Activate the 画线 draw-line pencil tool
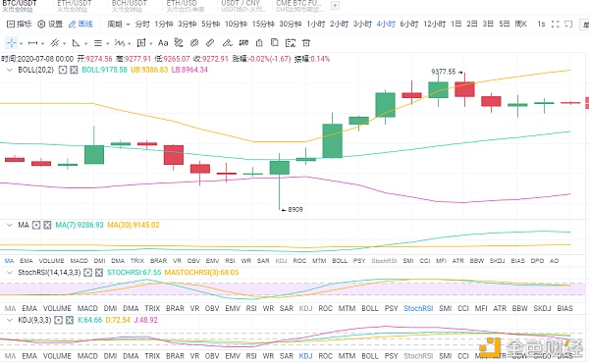Screen dimensions: 589x364 tap(72, 24)
